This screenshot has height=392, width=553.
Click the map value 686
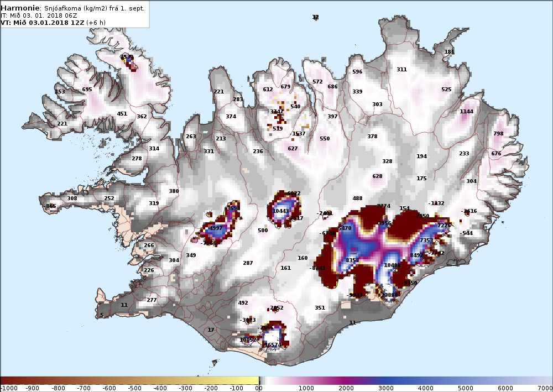332,86
